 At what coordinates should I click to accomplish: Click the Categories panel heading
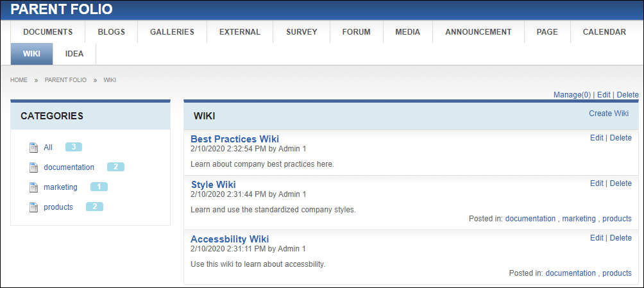[x=52, y=116]
